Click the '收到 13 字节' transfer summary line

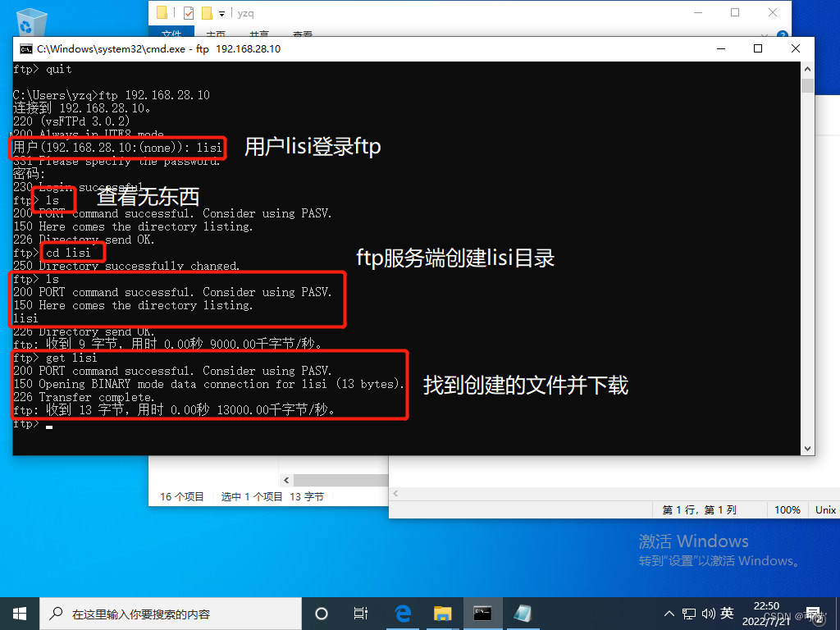pyautogui.click(x=175, y=410)
